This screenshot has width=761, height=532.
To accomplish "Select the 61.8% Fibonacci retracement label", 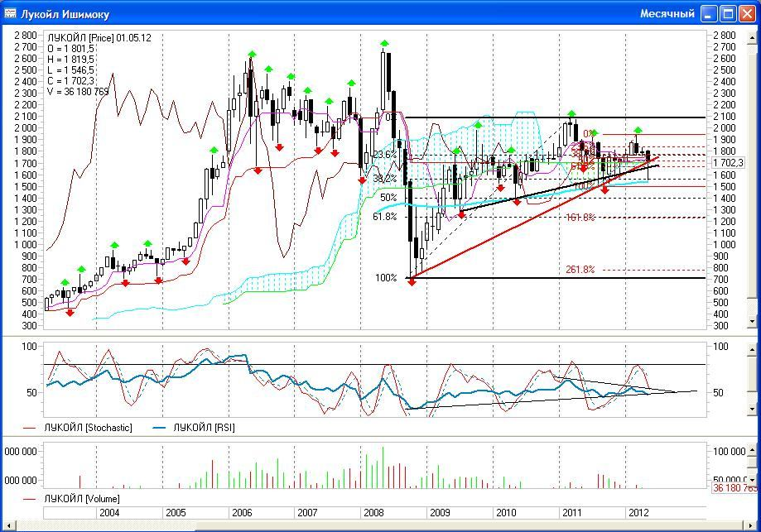I will click(x=385, y=217).
